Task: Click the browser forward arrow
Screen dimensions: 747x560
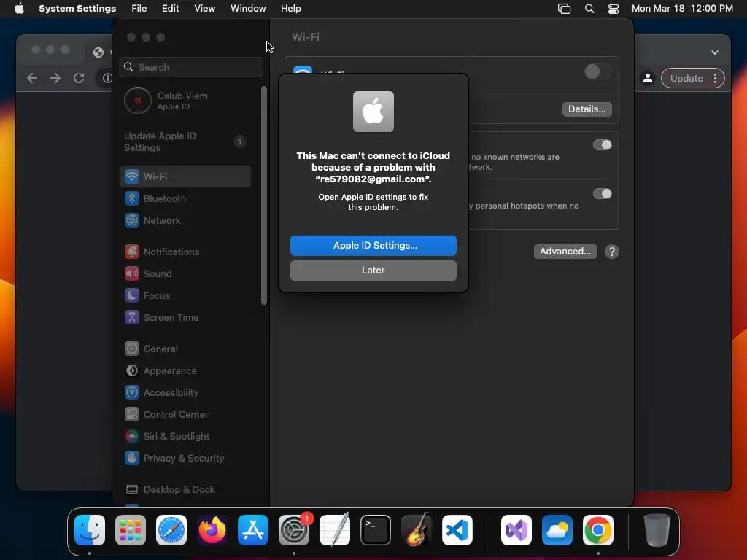Action: pyautogui.click(x=55, y=78)
